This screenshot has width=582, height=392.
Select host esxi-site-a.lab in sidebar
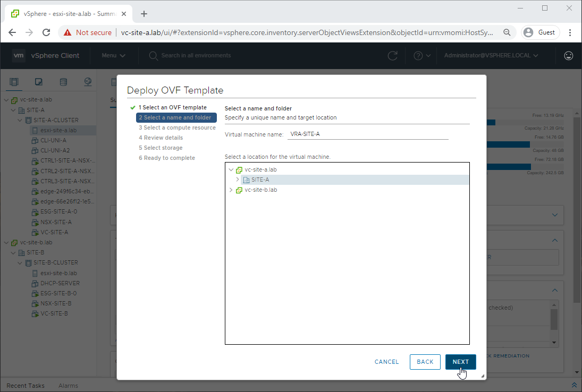[58, 131]
